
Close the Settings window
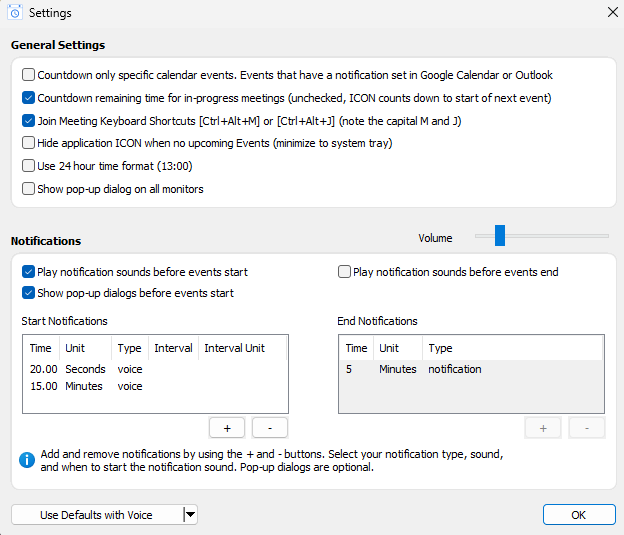click(x=612, y=12)
